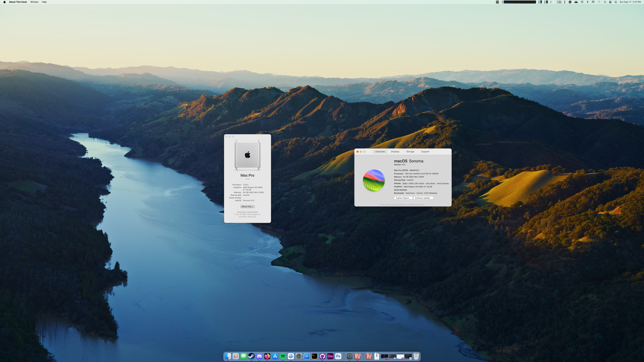644x362 pixels.
Task: Click the 'OpenCore - Version 0.9.6 (Release)' text
Action: [x=421, y=193]
